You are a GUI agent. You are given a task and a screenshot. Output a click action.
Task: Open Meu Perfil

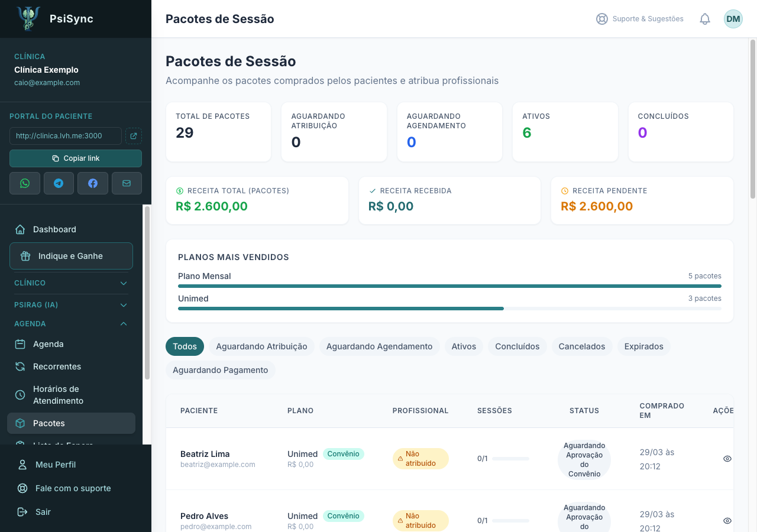click(76, 465)
